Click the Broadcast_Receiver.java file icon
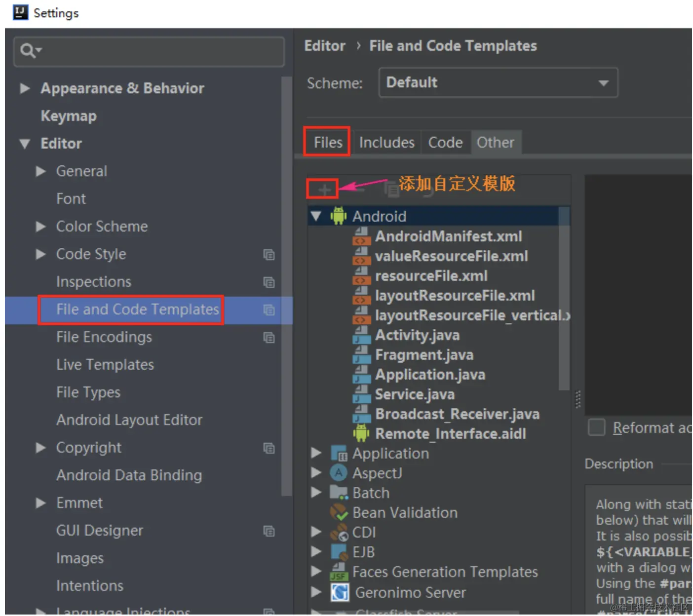693x616 pixels. point(361,414)
